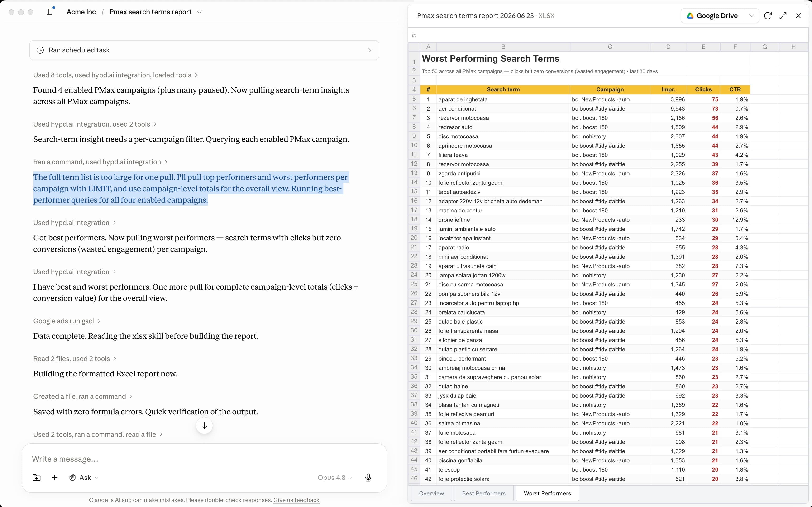This screenshot has height=507, width=812.
Task: Expand the Ran scheduled task card
Action: point(204,50)
